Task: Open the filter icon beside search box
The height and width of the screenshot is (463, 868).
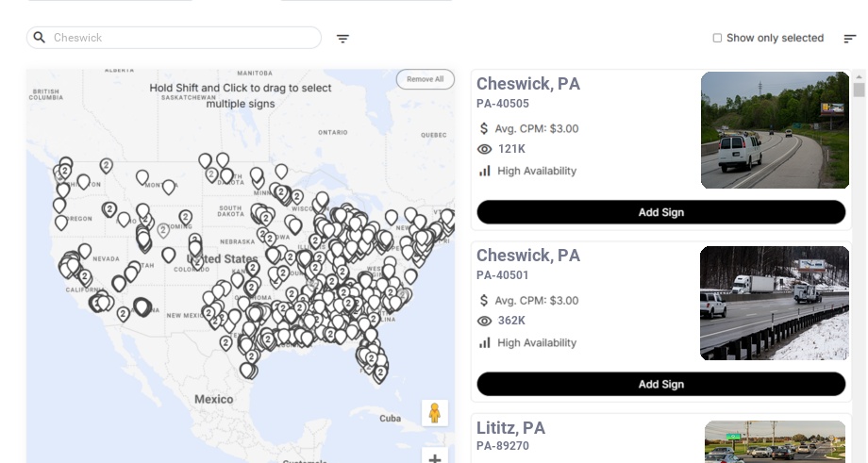Action: pyautogui.click(x=342, y=39)
